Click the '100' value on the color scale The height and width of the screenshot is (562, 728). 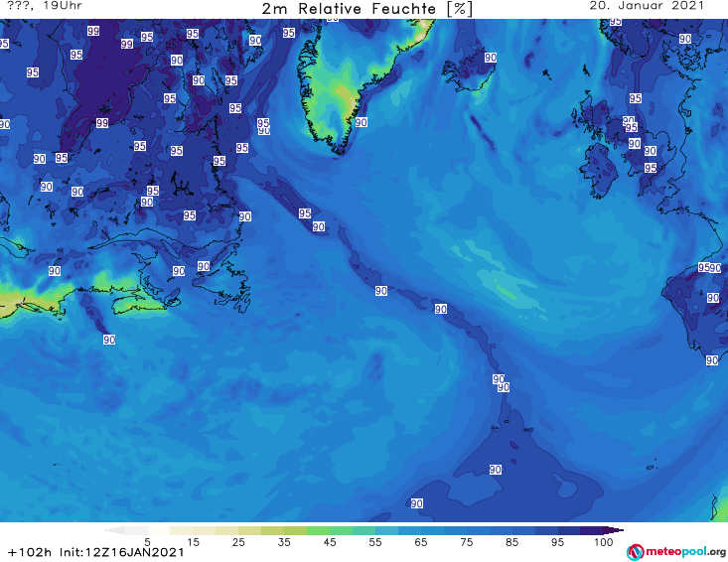click(604, 542)
